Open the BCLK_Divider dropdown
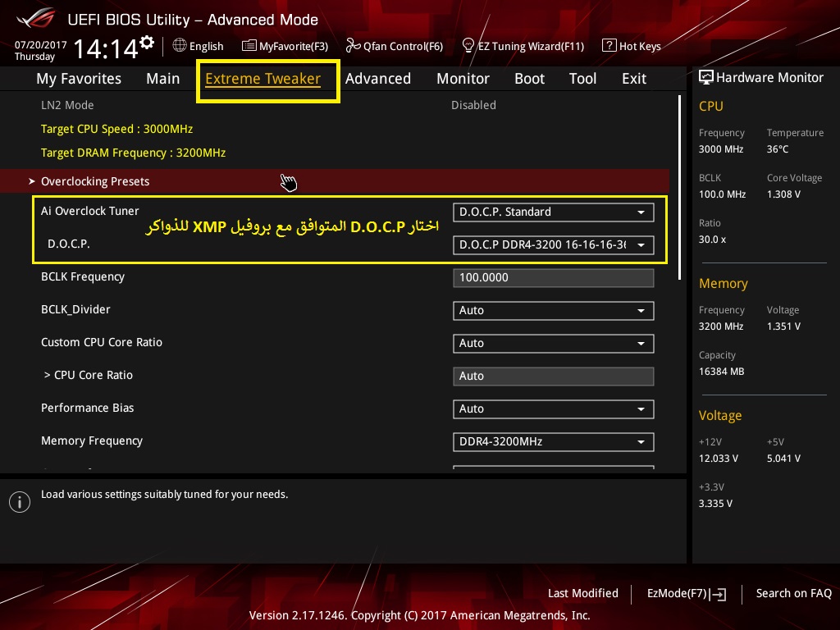The image size is (840, 630). pos(554,311)
